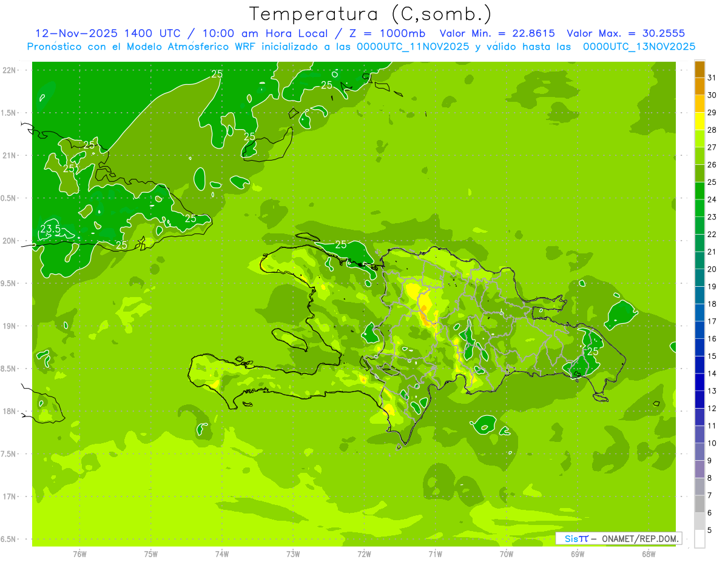The image size is (728, 562).
Task: Click the "Valor Min. = 22.8615" value
Action: click(x=497, y=33)
